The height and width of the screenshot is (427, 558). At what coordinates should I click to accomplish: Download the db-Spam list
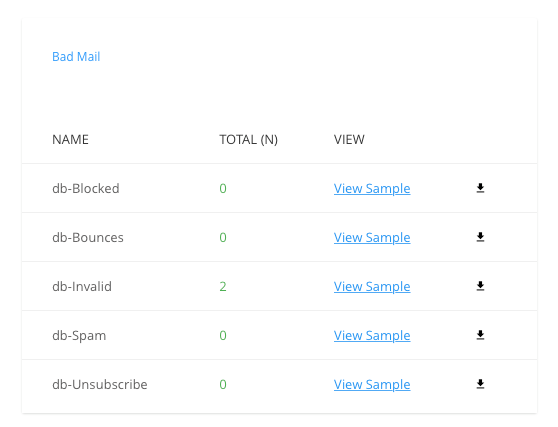tap(480, 335)
